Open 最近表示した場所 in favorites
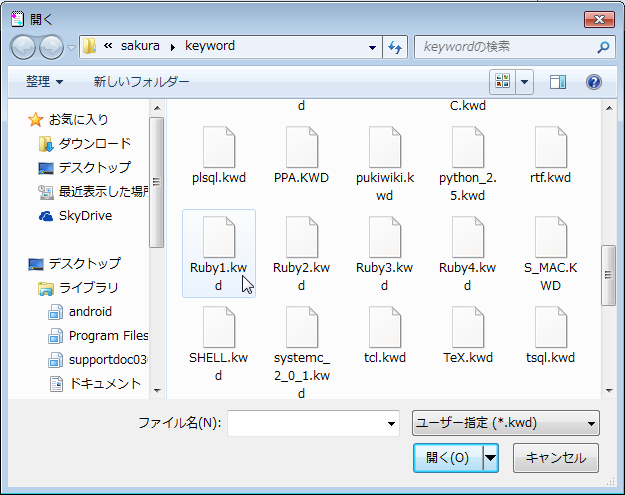Viewport: 625px width, 495px height. pos(93,192)
